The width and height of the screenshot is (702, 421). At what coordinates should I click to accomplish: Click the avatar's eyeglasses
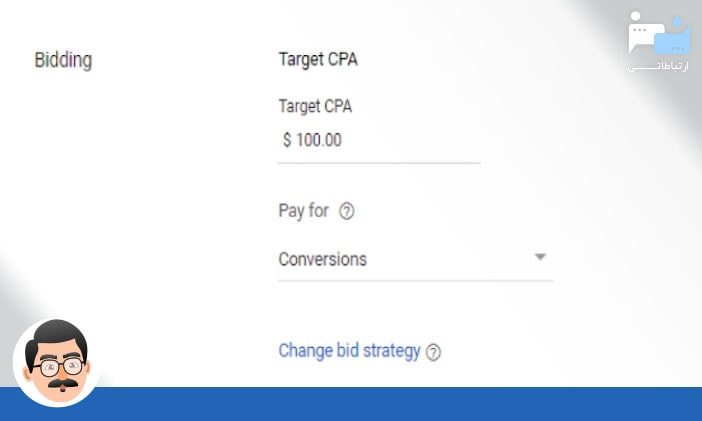[x=56, y=367]
